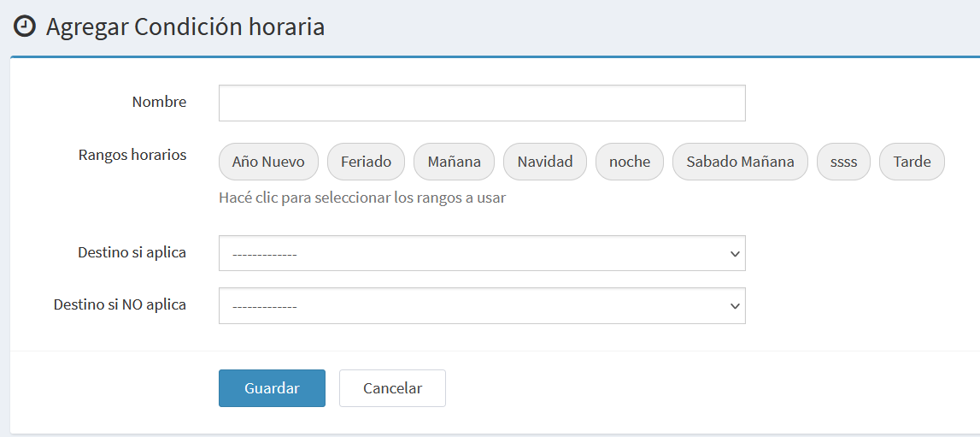Select the Mañana time range chip
This screenshot has width=980, height=437.
(455, 162)
